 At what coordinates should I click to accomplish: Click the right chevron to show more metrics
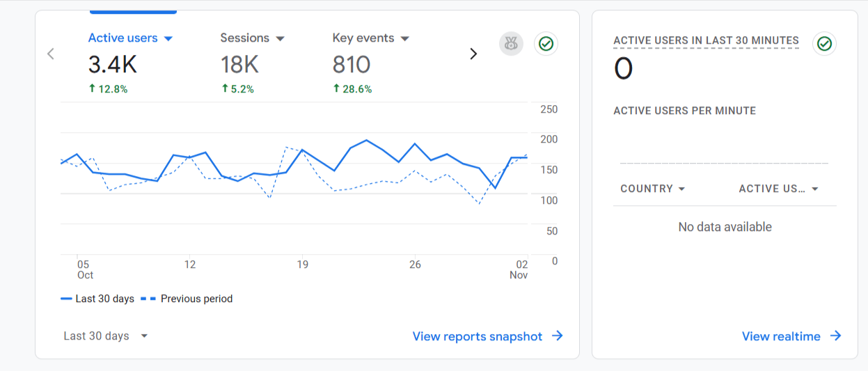(x=473, y=54)
